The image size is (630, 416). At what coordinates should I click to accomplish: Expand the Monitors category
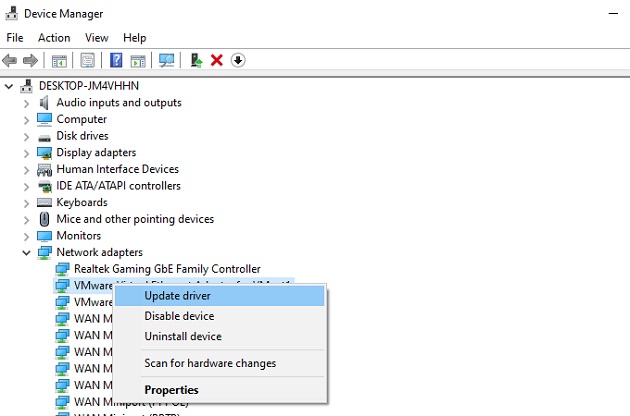27,237
